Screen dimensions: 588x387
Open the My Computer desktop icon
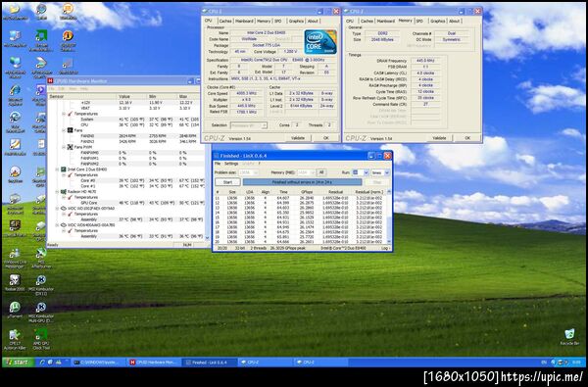click(15, 39)
